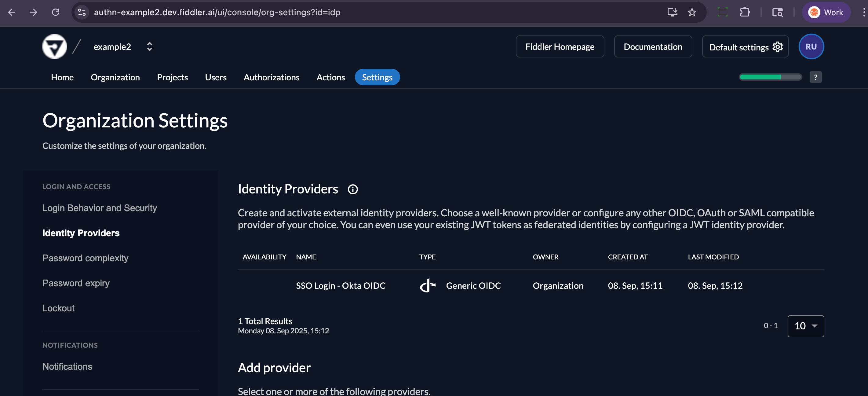Reload the page with the refresh icon
Screen dimensions: 868x396
(56, 13)
